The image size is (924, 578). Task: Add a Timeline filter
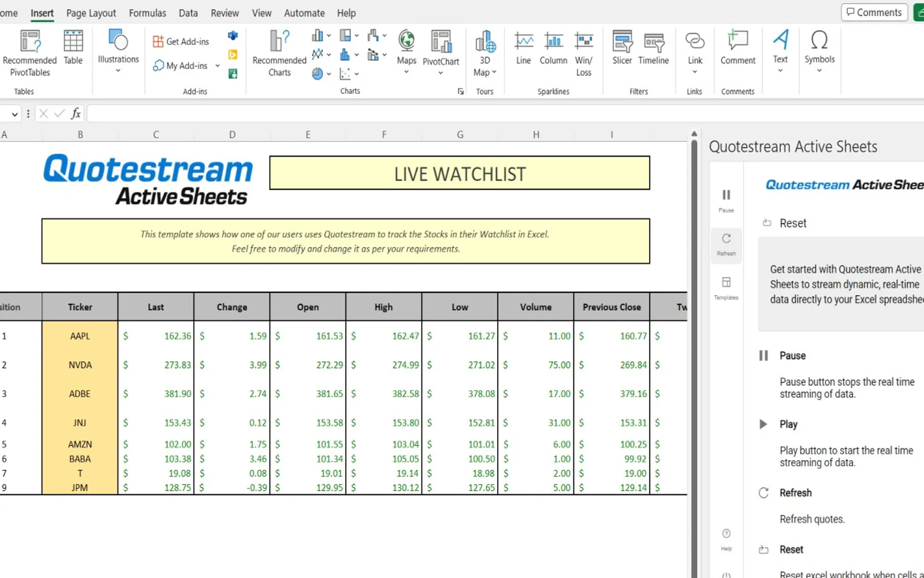[x=654, y=47]
